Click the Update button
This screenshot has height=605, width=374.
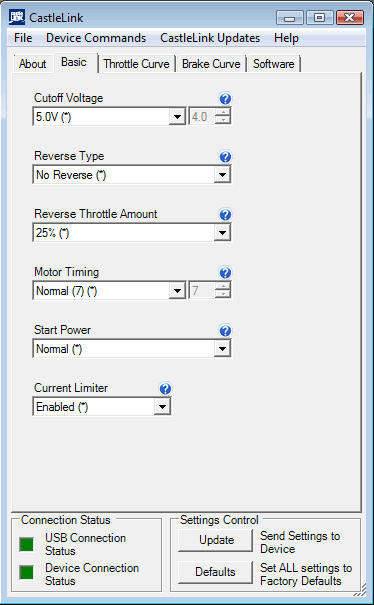point(216,540)
